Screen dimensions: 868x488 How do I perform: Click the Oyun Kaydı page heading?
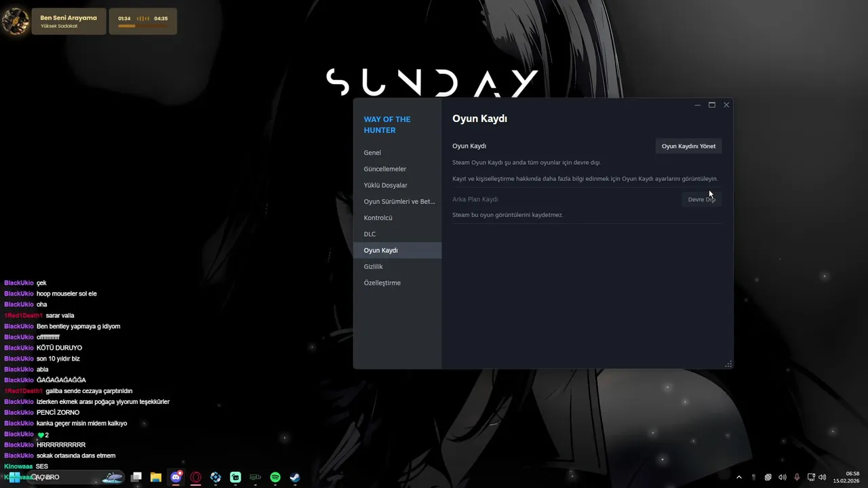[x=480, y=119]
